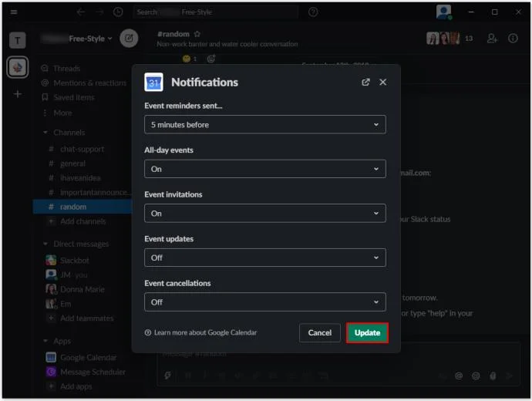
Task: Open Event updates dropdown
Action: (x=265, y=258)
